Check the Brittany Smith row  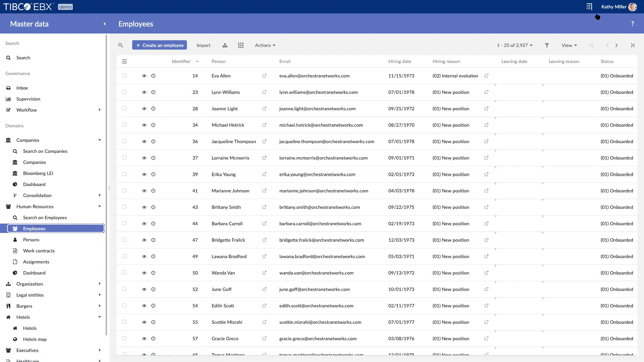124,207
